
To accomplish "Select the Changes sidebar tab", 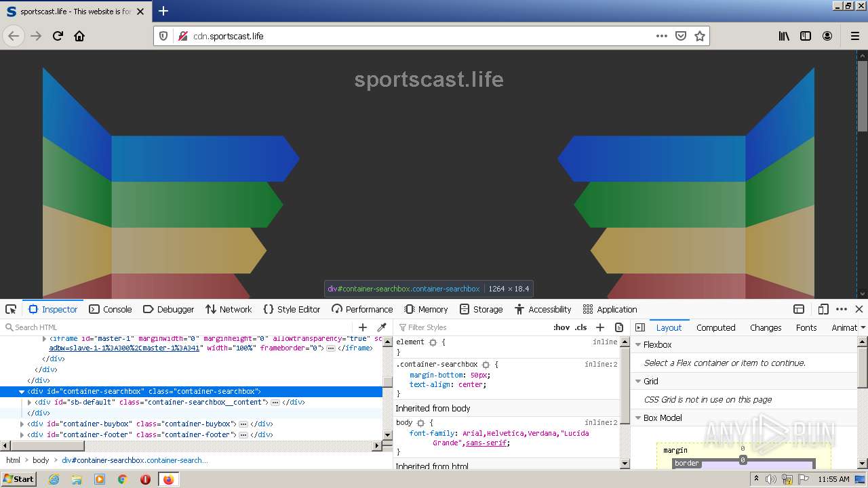I will click(x=766, y=327).
